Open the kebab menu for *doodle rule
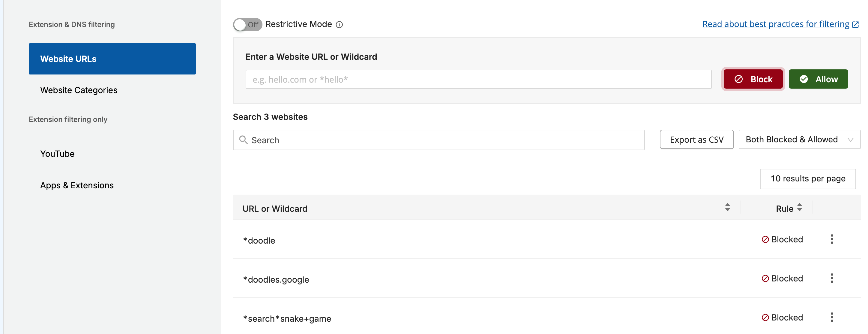868x334 pixels. 832,239
